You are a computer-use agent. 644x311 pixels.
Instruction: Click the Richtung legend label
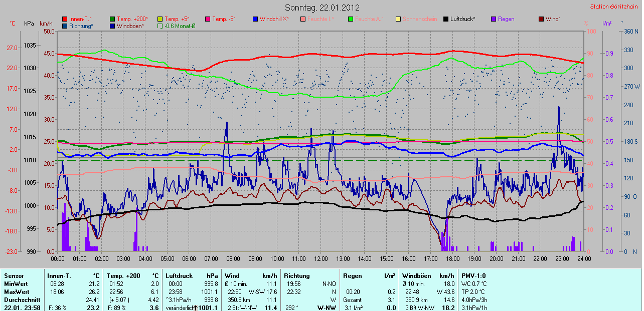pyautogui.click(x=81, y=26)
